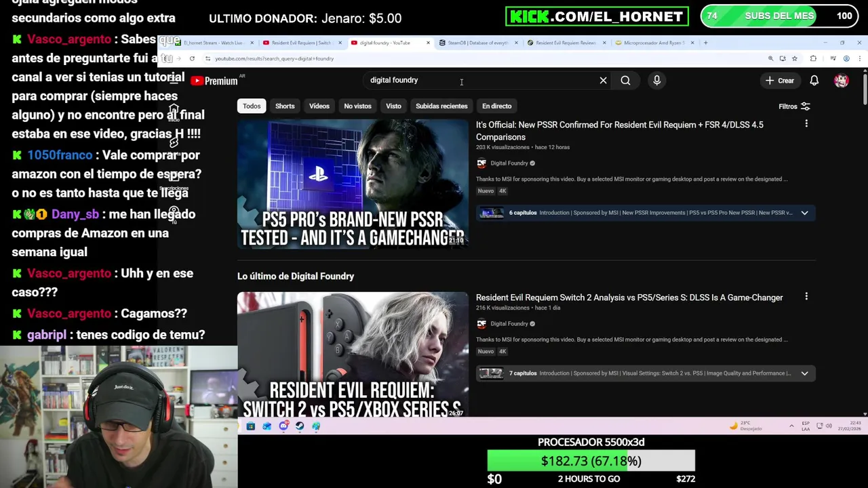868x488 pixels.
Task: Select the Shorts filter chip
Action: pyautogui.click(x=285, y=106)
